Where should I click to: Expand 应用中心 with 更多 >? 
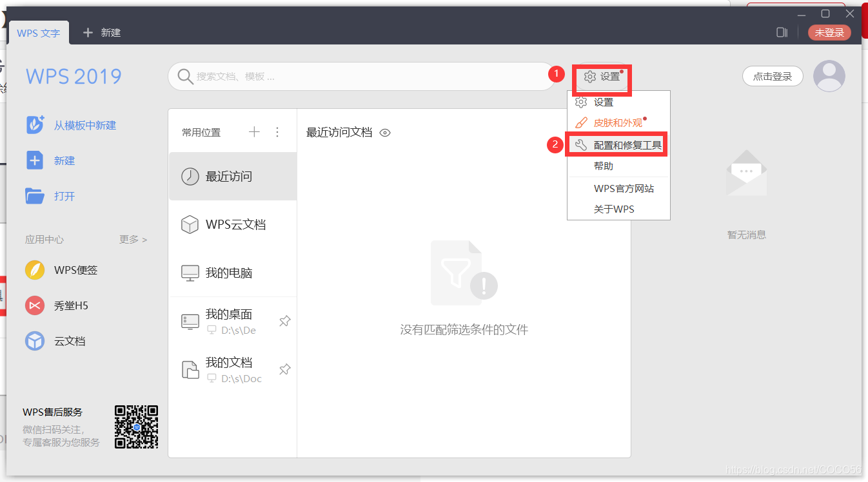coord(133,240)
